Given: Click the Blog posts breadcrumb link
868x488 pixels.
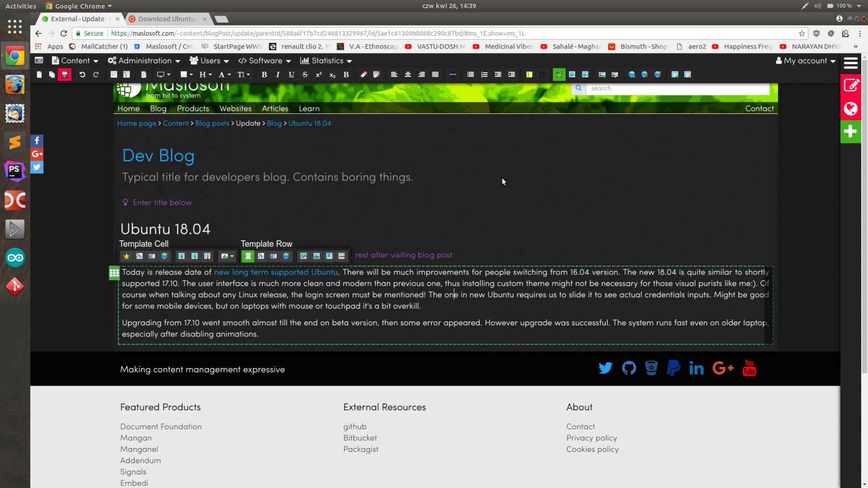Looking at the screenshot, I should (212, 123).
